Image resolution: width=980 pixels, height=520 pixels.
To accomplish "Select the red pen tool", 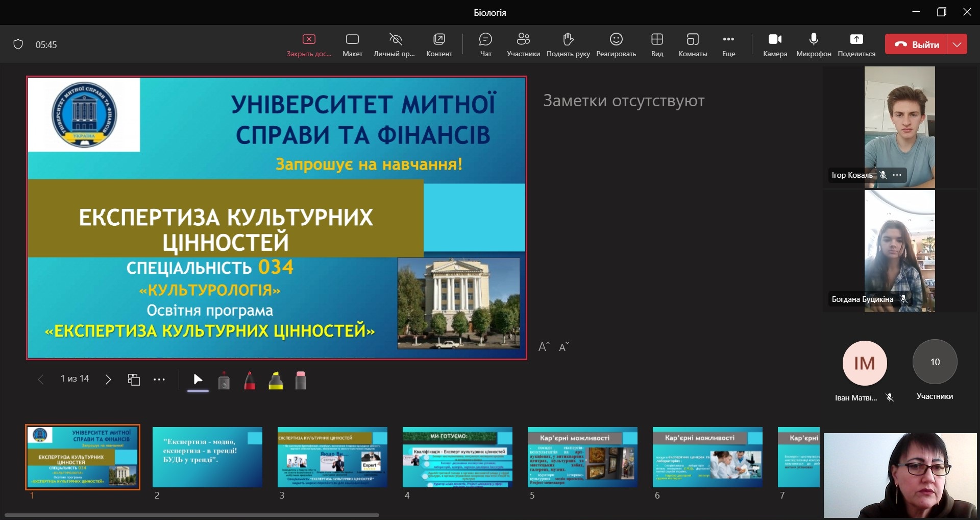I will [250, 381].
